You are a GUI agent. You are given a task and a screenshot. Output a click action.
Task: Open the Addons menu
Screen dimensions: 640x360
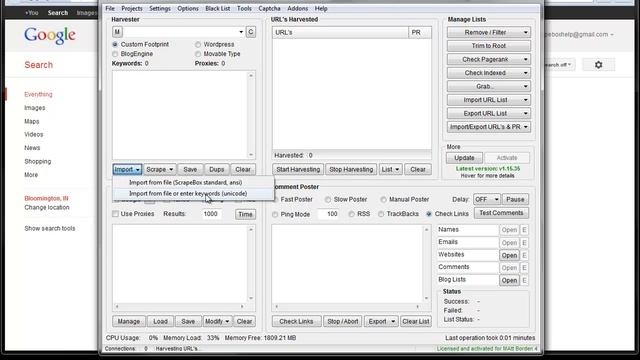[x=298, y=9]
